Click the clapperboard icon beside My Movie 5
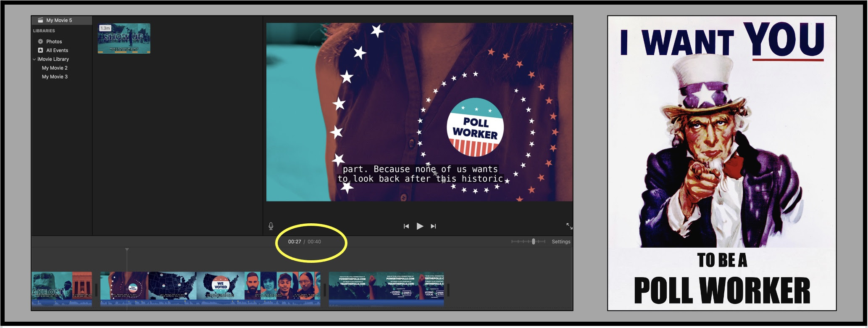 40,20
